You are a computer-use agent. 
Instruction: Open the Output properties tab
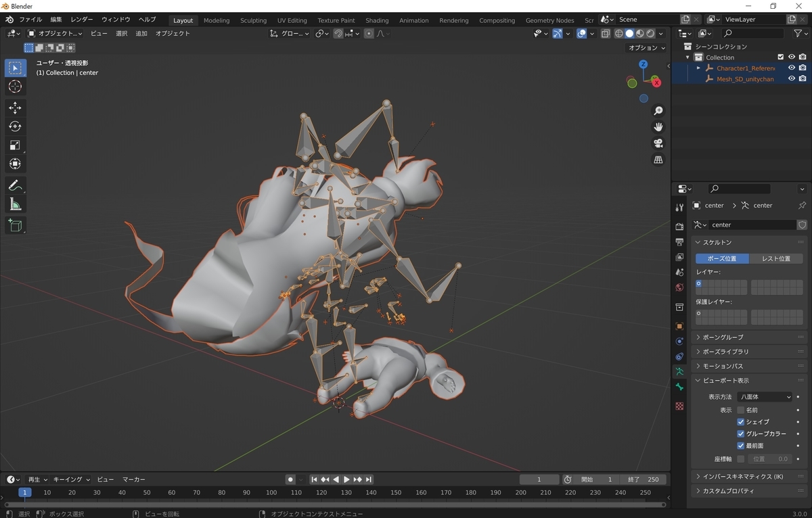pos(679,242)
